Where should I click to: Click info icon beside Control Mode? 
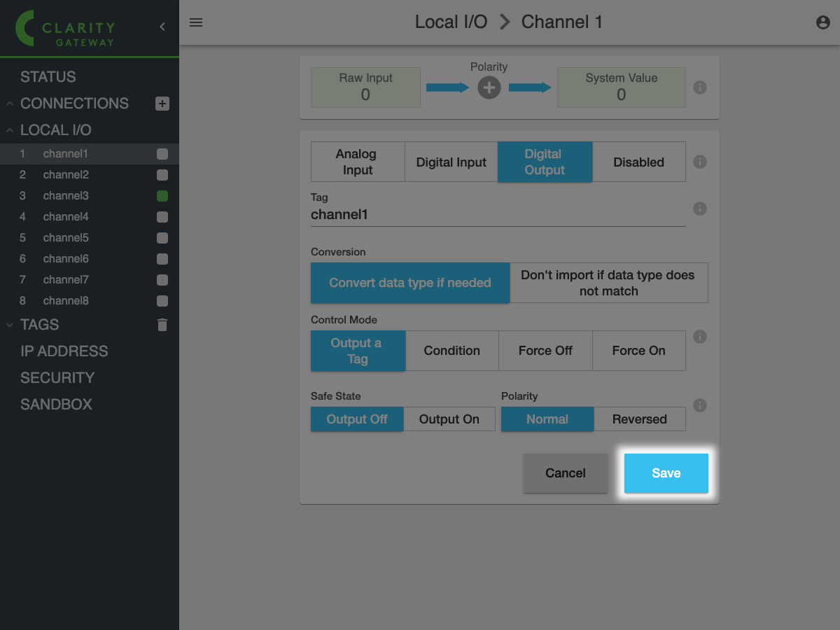click(x=700, y=337)
